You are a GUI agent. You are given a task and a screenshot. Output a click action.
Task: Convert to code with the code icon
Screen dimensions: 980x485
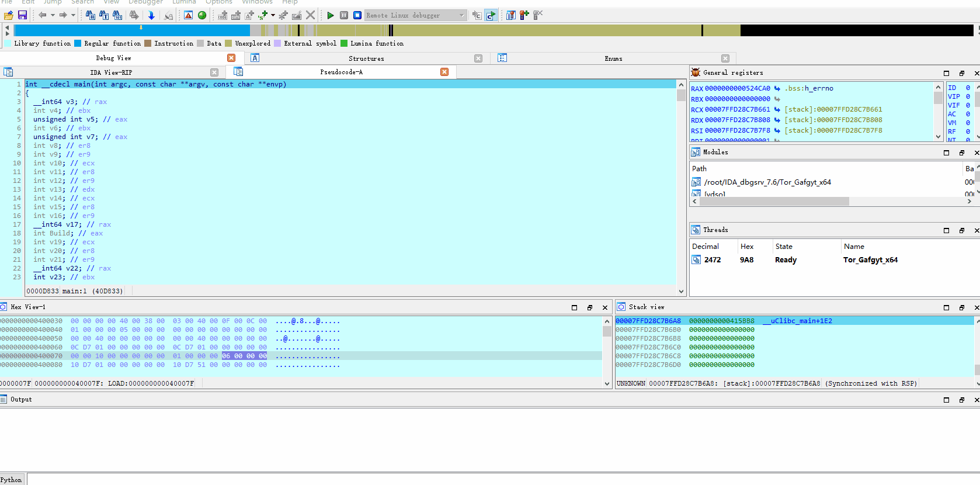[223, 15]
